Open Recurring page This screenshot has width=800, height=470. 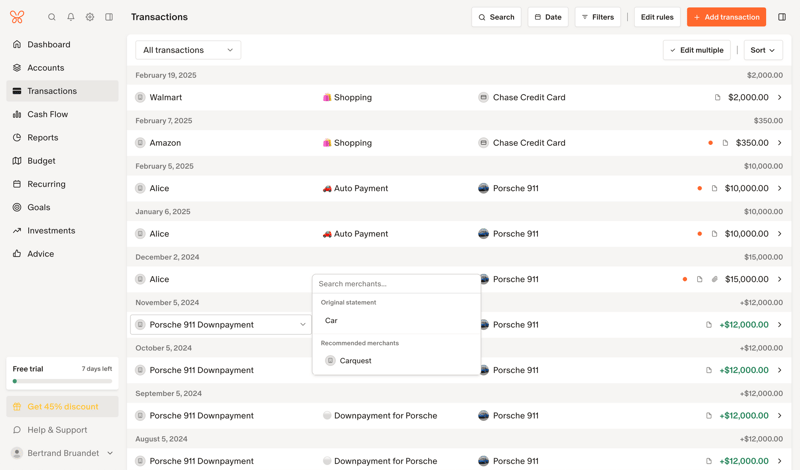[62, 184]
